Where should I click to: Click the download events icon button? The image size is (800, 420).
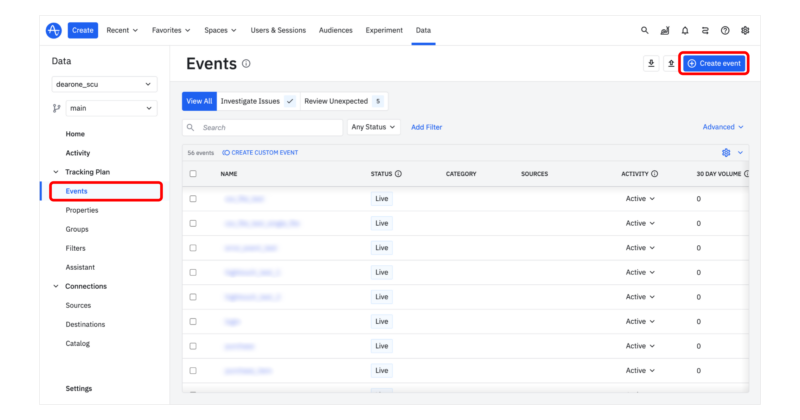coord(651,63)
